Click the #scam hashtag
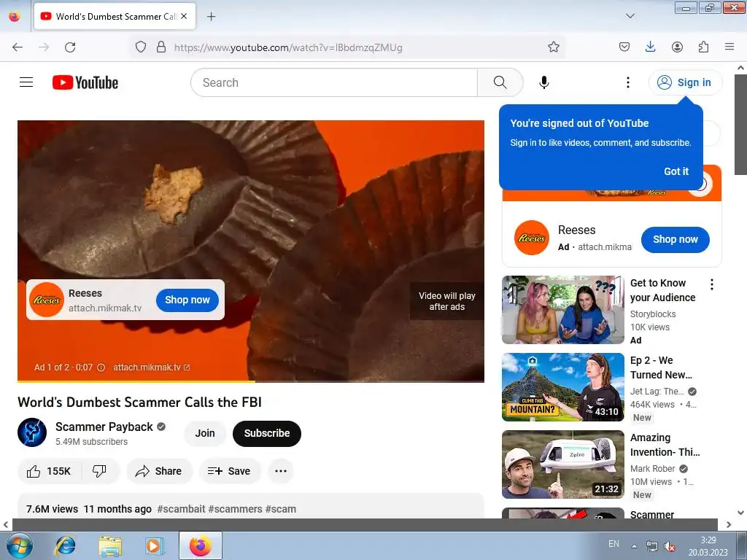Viewport: 747px width, 560px height. point(281,509)
